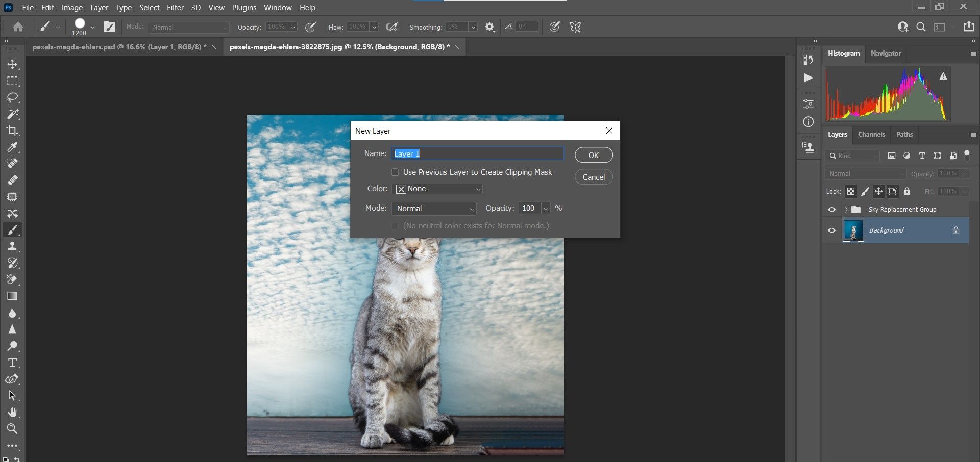Select the Clone Stamp tool

pyautogui.click(x=12, y=247)
